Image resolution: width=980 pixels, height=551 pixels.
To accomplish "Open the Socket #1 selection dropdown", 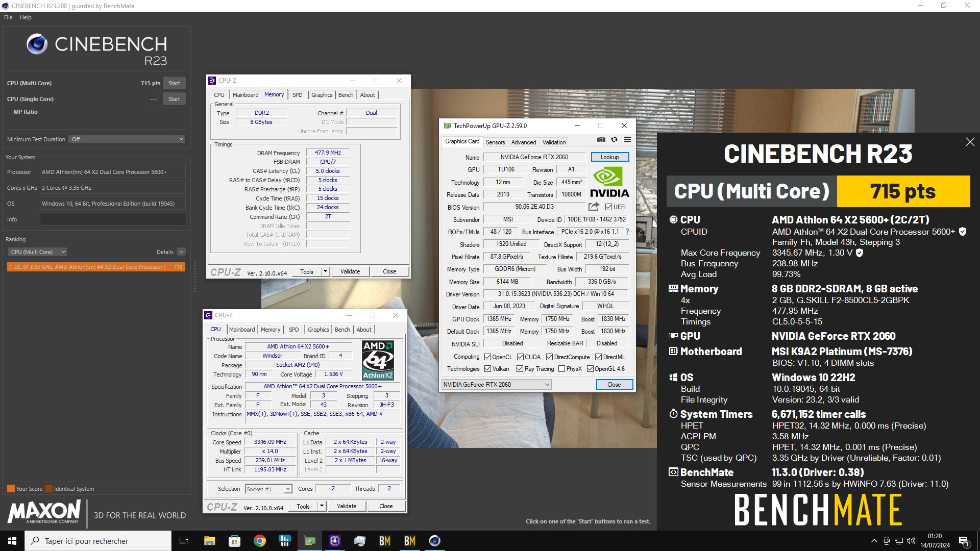I will (268, 489).
